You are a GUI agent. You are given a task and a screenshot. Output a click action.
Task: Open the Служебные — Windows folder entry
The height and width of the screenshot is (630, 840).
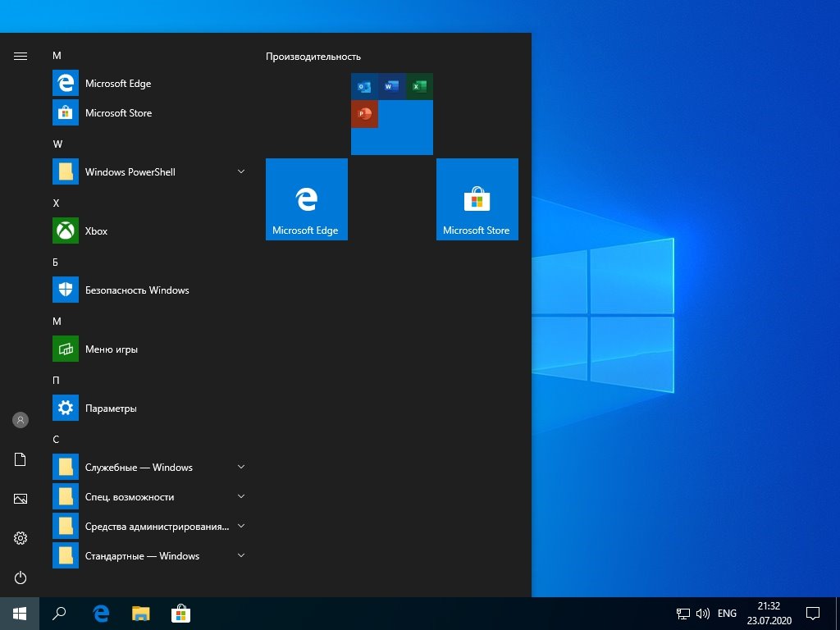pyautogui.click(x=149, y=467)
